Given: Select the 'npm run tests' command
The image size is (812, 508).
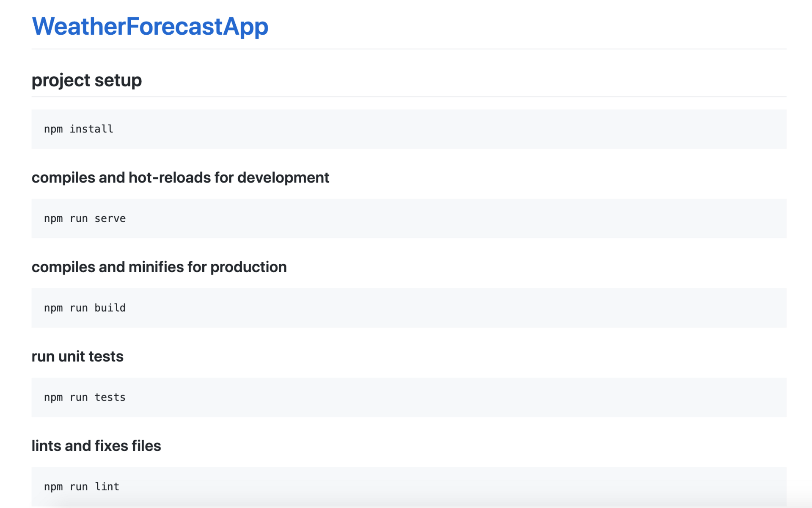Looking at the screenshot, I should [x=85, y=397].
